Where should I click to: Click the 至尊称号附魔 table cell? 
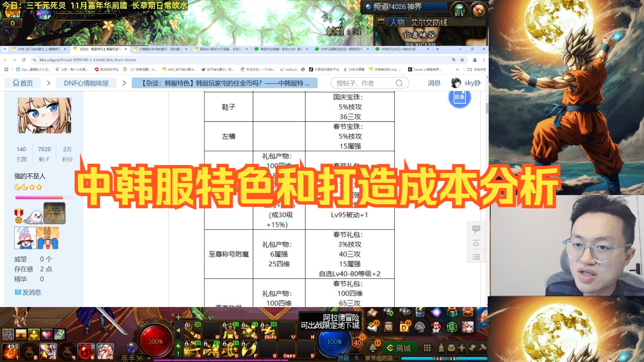[x=229, y=254]
